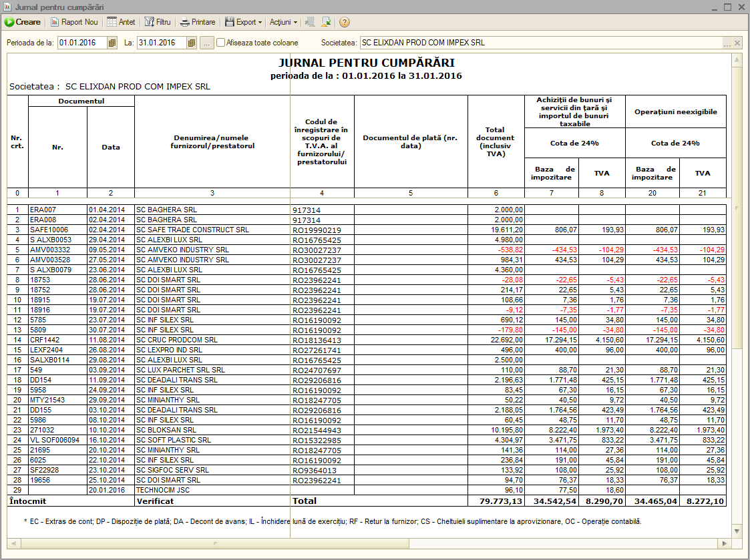This screenshot has width=750, height=560.
Task: Open calendar picker for Perioada de la
Action: (x=112, y=43)
